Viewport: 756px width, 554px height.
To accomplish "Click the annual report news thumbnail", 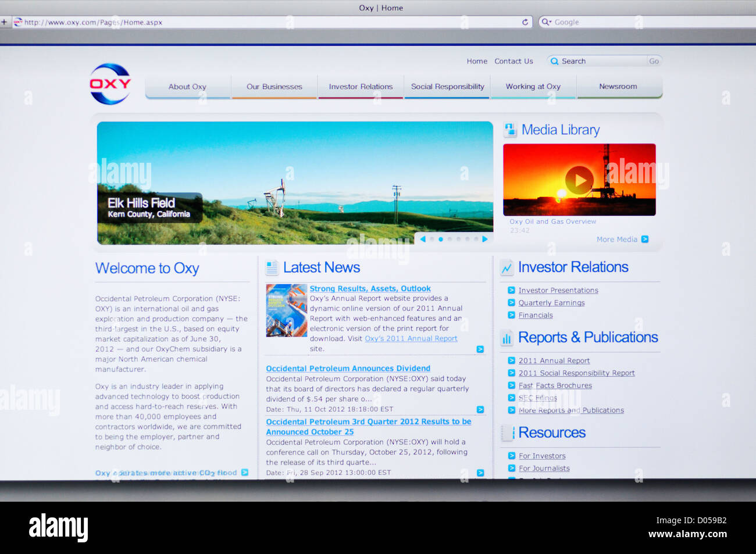I will [287, 310].
